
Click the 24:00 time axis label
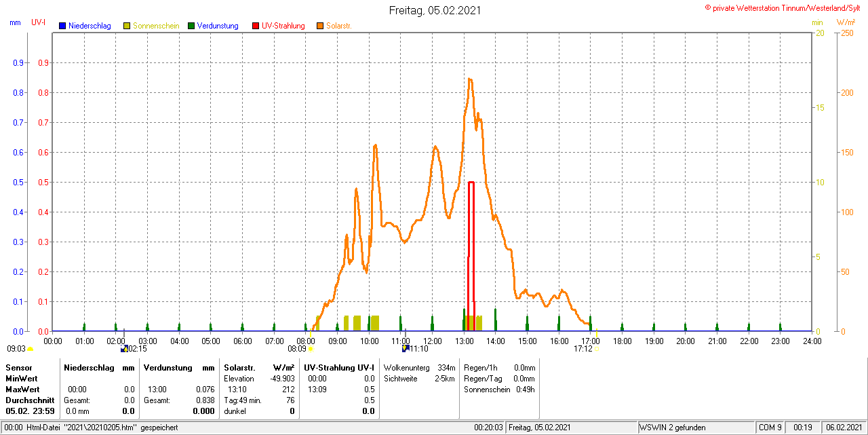(812, 341)
